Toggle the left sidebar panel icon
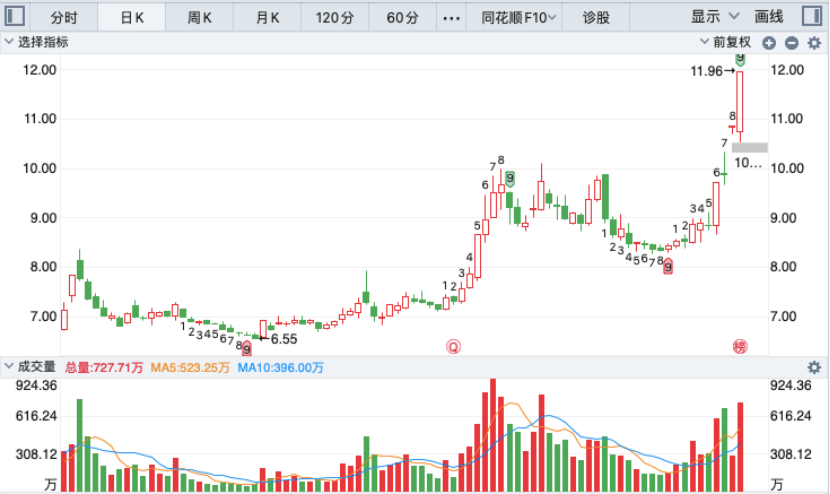830x494 pixels. click(14, 16)
